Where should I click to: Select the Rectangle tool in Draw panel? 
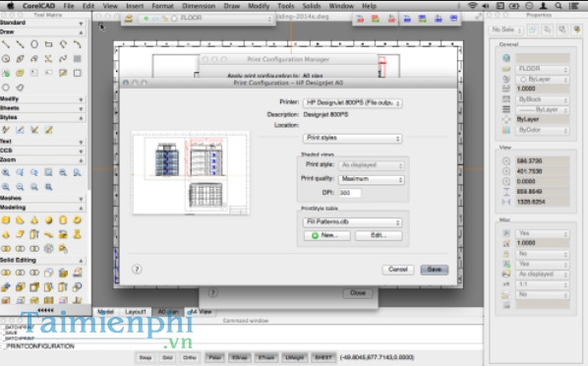48,44
